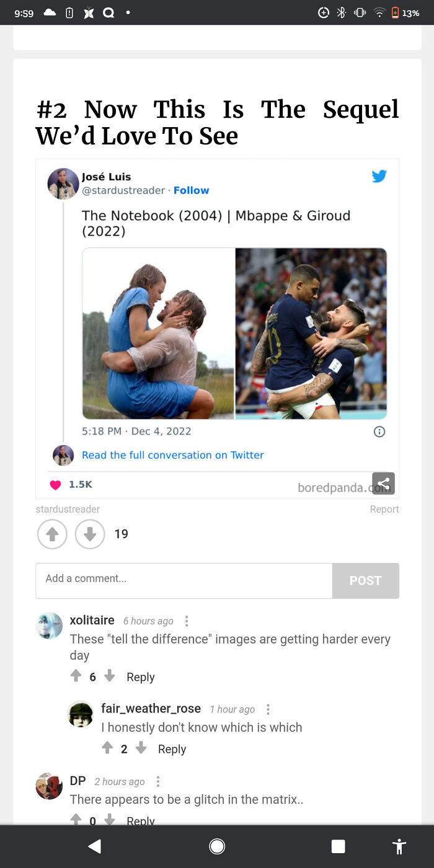Screen dimensions: 434x868
Task: Open the Twitter bird logo
Action: click(379, 176)
